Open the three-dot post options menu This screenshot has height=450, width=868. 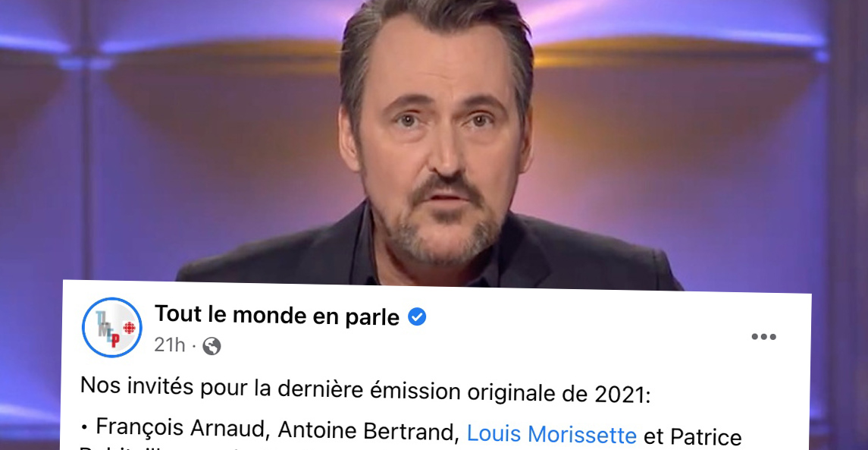click(763, 337)
